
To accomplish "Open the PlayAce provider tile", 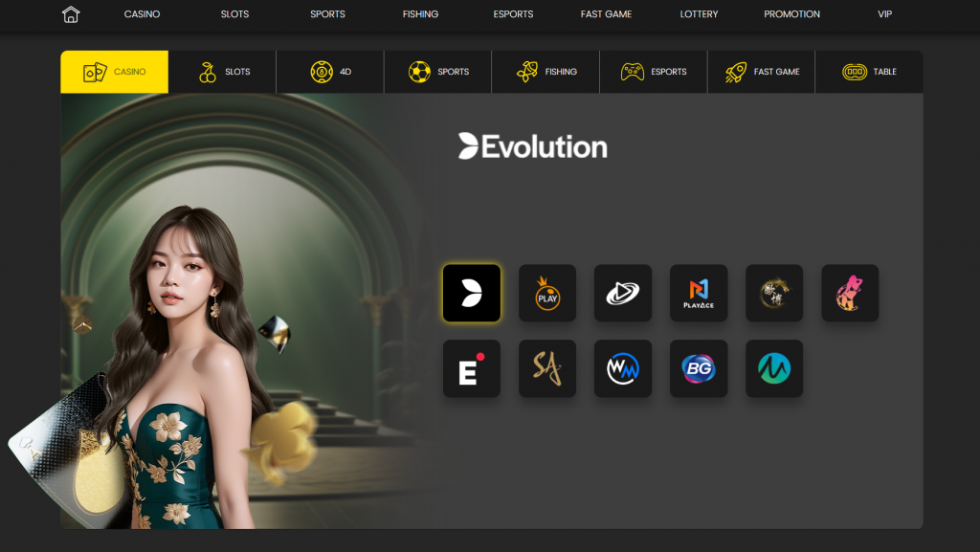I will [x=699, y=293].
